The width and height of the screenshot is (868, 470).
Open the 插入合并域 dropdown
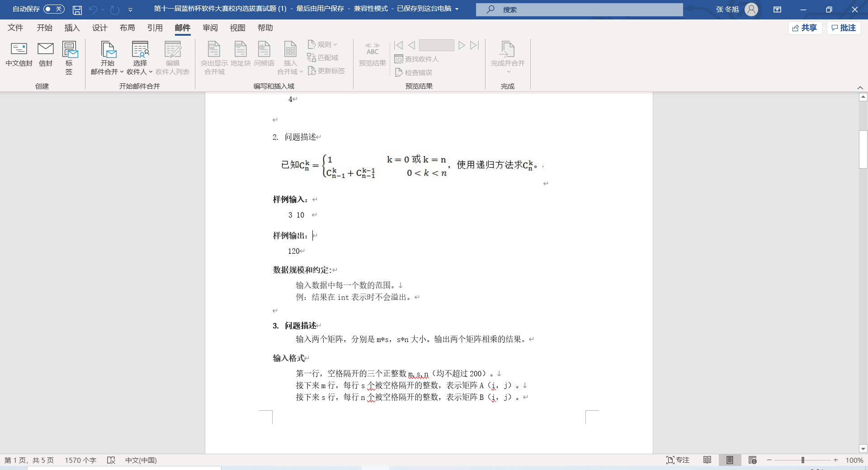290,58
